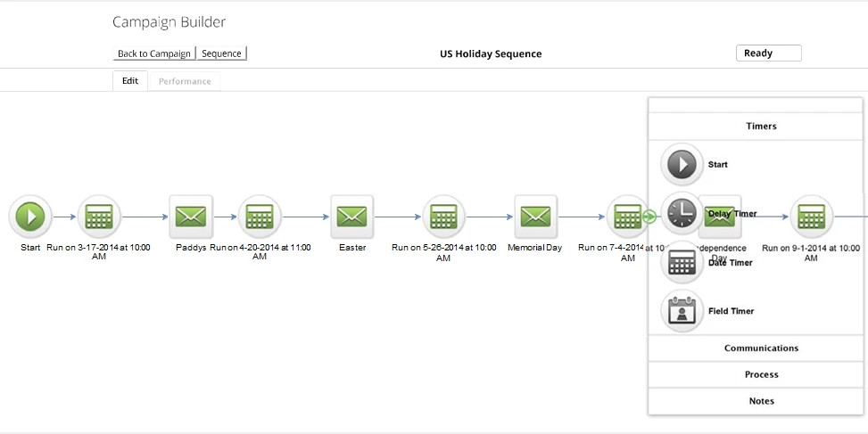Go Back to Campaign

154,53
